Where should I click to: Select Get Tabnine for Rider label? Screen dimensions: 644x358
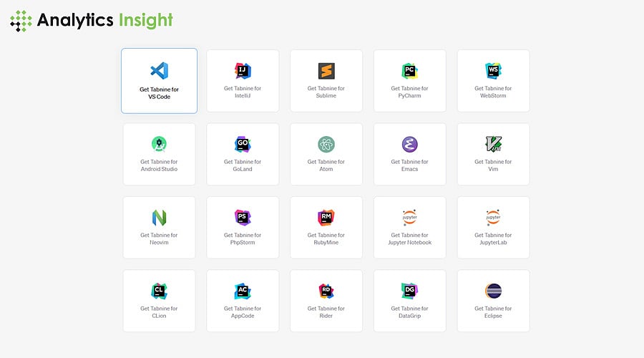[x=326, y=312]
